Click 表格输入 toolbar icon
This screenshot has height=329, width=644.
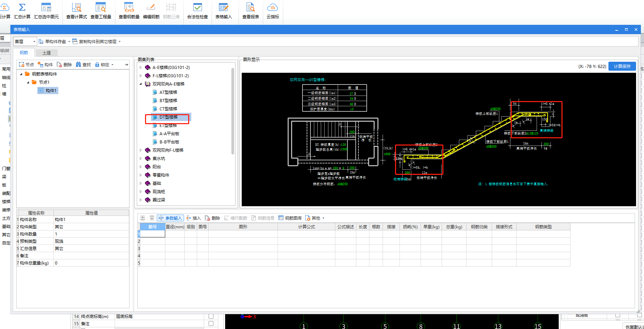click(224, 11)
